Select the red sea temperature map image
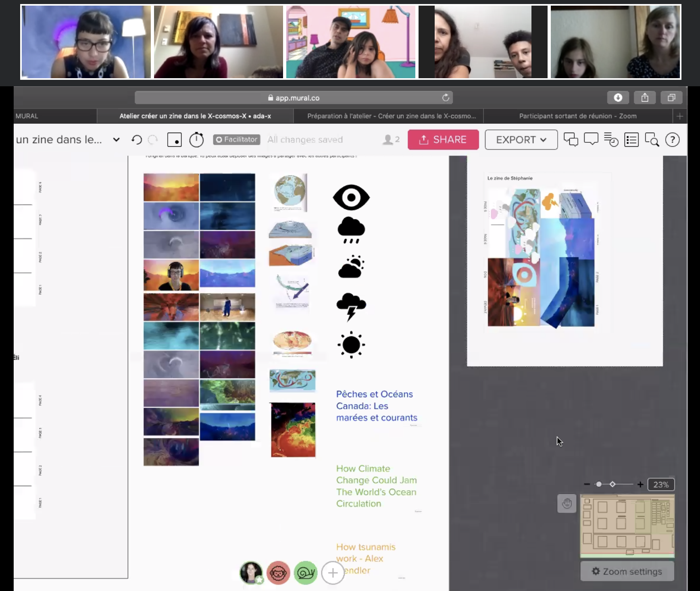 (x=293, y=430)
